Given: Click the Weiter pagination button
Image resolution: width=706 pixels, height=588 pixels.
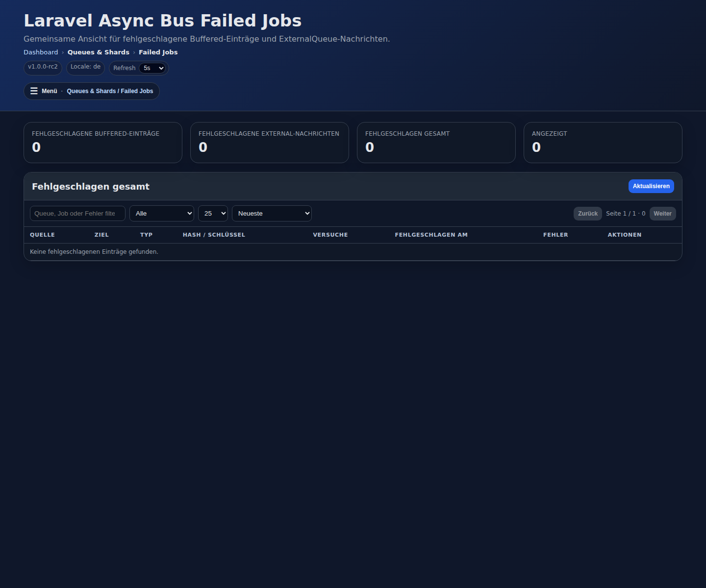Looking at the screenshot, I should pyautogui.click(x=663, y=214).
